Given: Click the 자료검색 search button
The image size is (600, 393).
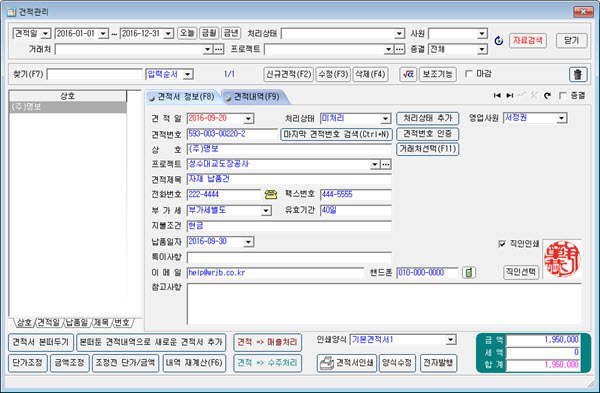Looking at the screenshot, I should point(528,41).
